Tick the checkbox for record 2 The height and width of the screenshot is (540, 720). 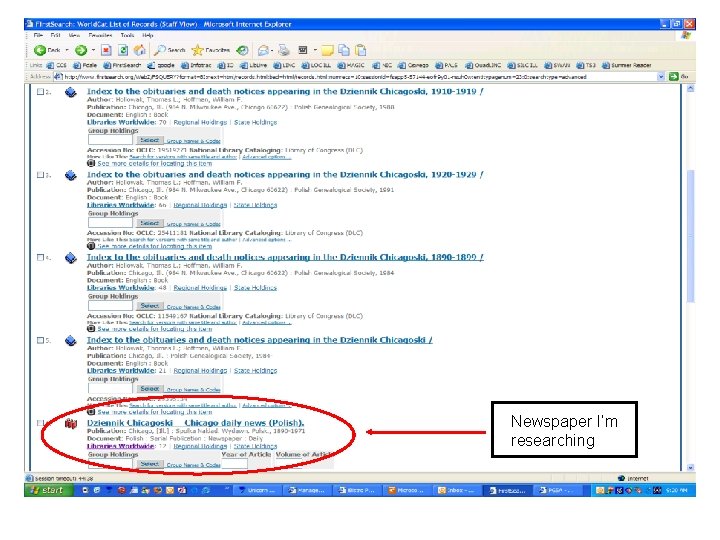(x=40, y=92)
